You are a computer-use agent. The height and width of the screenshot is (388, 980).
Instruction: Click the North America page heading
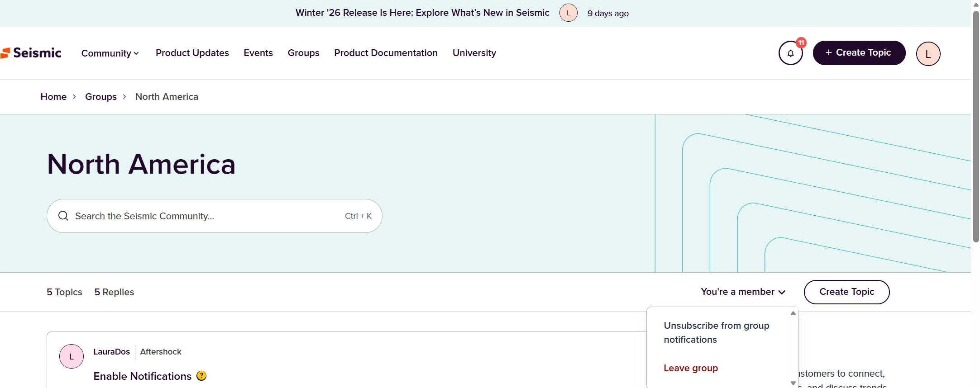point(141,164)
